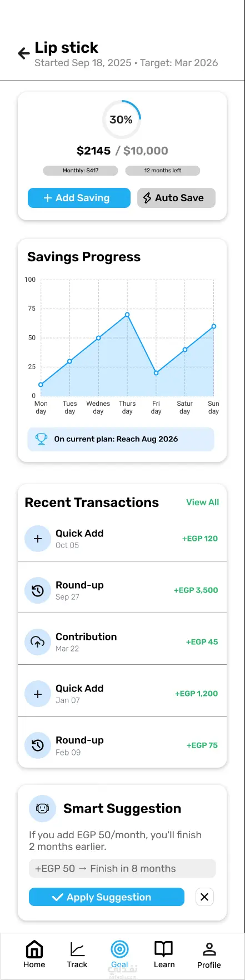This screenshot has height=980, width=245.
Task: Go to the Profile tab
Action: (209, 954)
